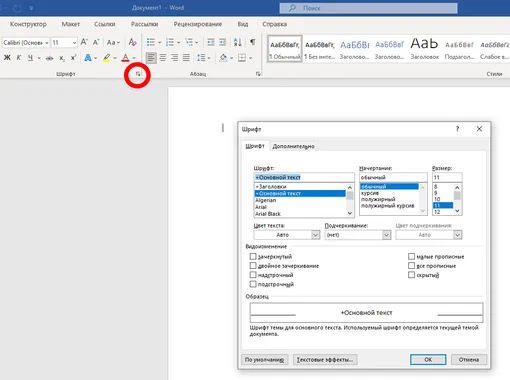Open font color dropdown arrow
This screenshot has height=380, width=510.
tap(134, 58)
